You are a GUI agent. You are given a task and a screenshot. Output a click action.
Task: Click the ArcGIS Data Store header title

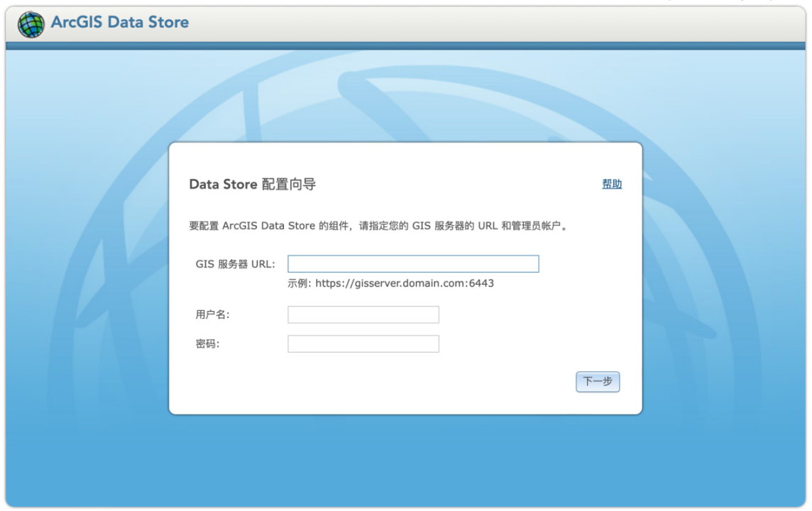(120, 22)
